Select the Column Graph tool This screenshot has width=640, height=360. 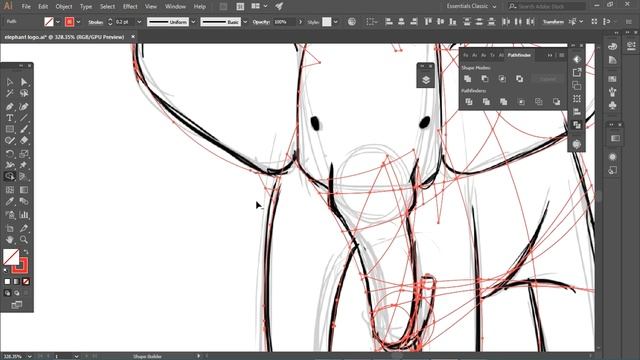pyautogui.click(x=24, y=215)
